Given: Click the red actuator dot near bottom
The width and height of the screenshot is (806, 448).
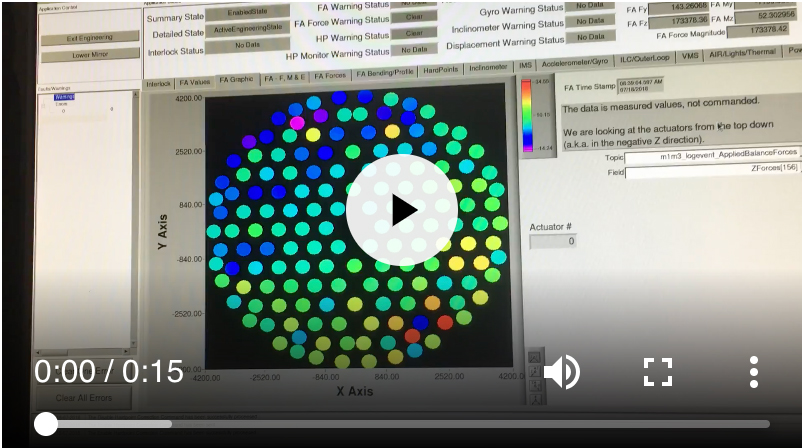Looking at the screenshot, I should (445, 322).
